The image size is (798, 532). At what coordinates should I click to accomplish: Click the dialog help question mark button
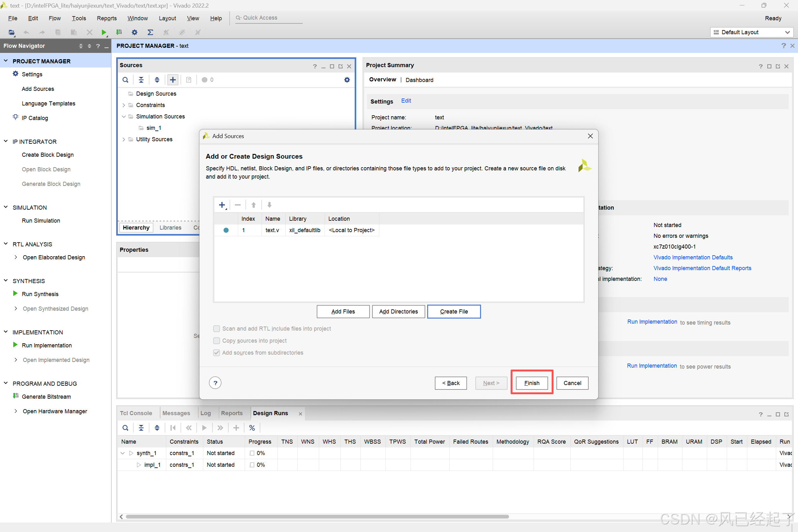coord(215,383)
